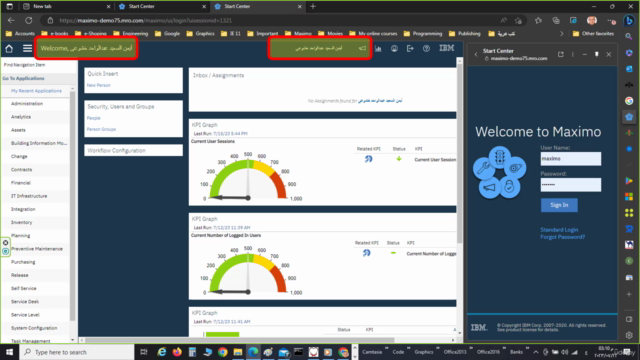Open the user profile icon

(x=394, y=49)
